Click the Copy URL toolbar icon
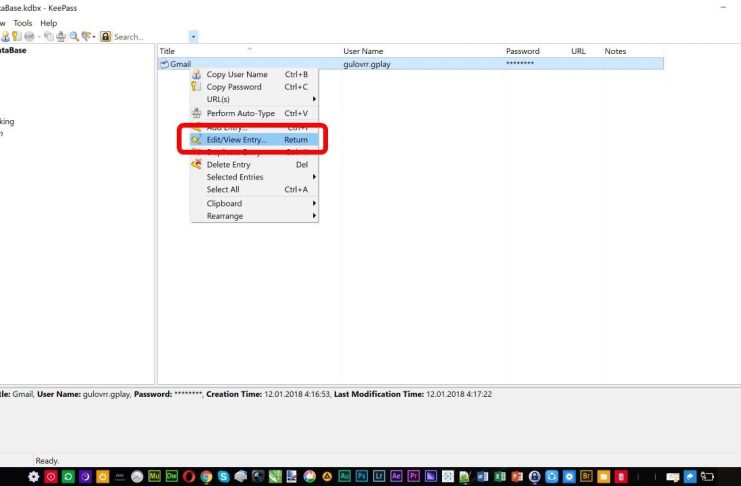This screenshot has height=486, width=741. 49,36
